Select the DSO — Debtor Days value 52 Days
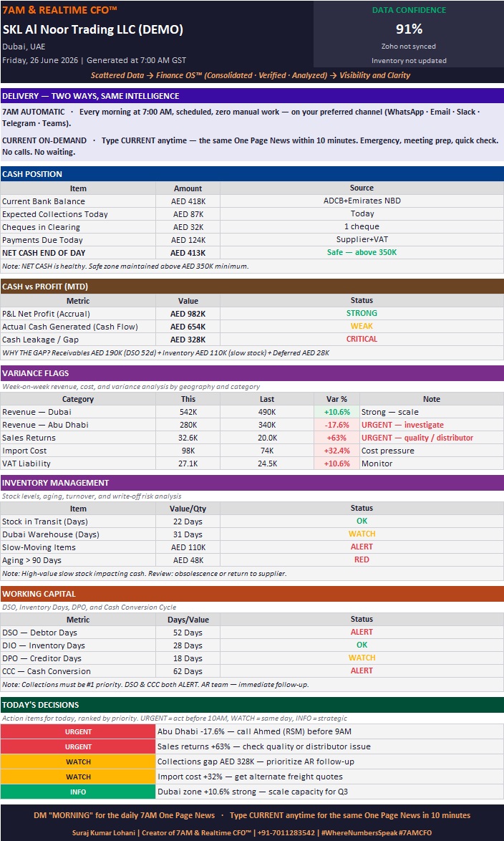The image size is (504, 841). pyautogui.click(x=188, y=633)
